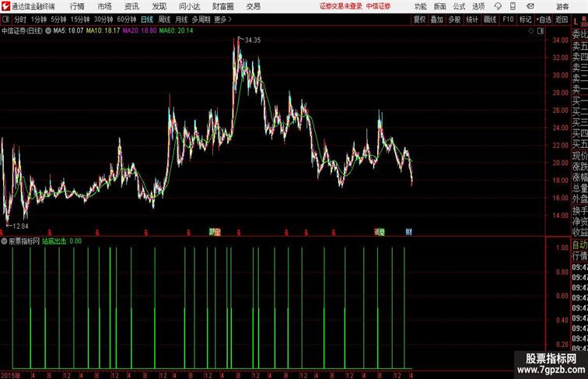Screen dimensions: 588x379
Task: Switch to the 30分钟 period tab
Action: point(103,19)
